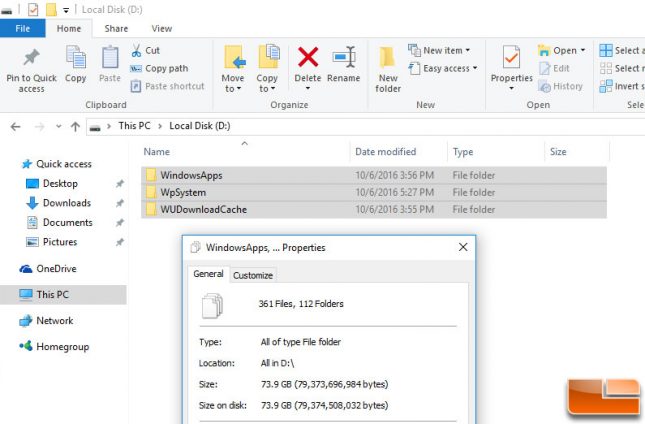Select the WindowsApps folder

[x=374, y=175]
